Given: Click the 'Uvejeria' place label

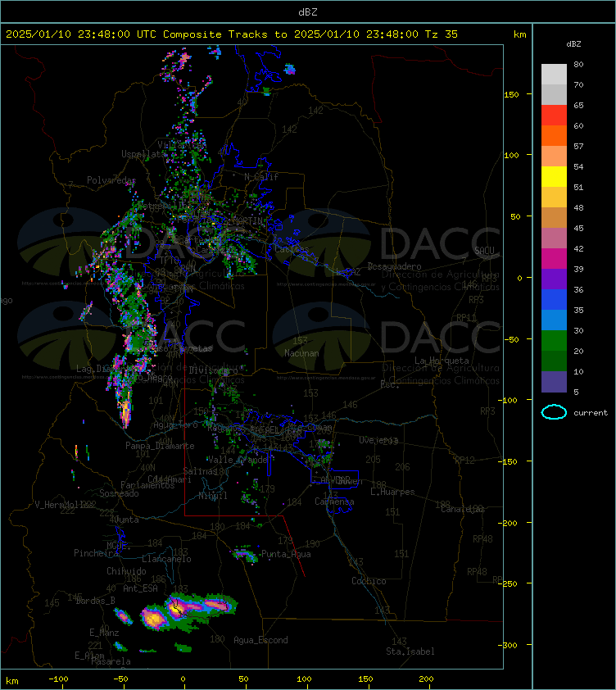Looking at the screenshot, I should click(x=378, y=441).
